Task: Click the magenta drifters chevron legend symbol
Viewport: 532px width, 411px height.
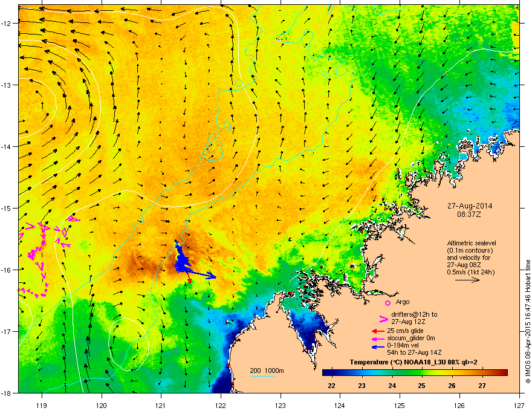Action: 383,319
